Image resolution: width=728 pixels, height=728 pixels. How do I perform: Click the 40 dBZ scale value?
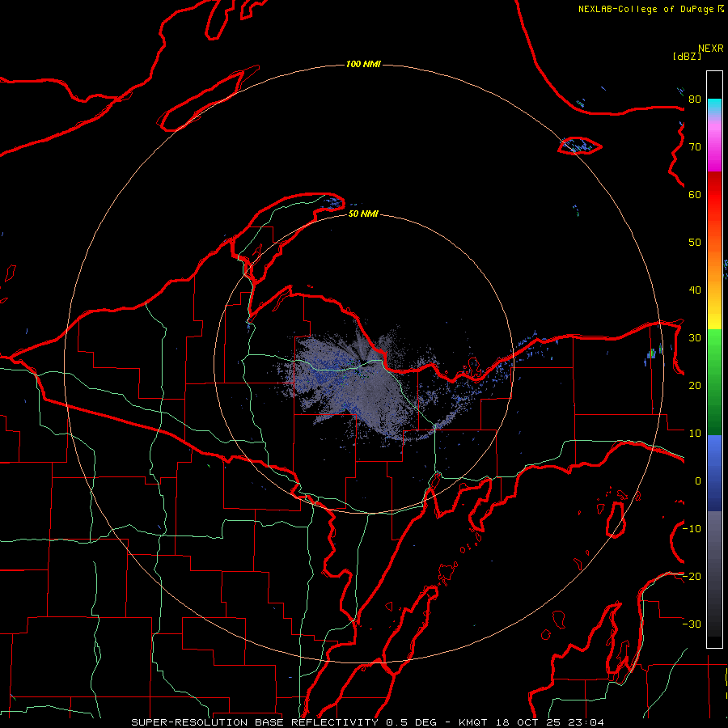pyautogui.click(x=695, y=290)
